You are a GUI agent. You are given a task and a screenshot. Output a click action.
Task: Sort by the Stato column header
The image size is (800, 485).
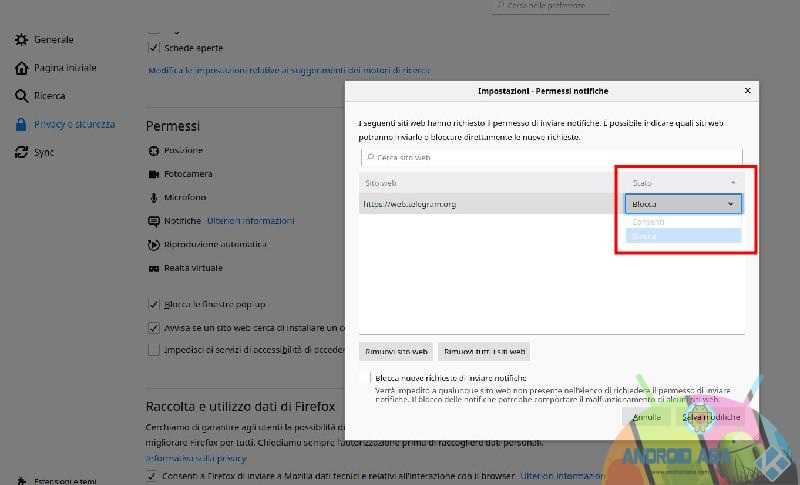pos(683,182)
